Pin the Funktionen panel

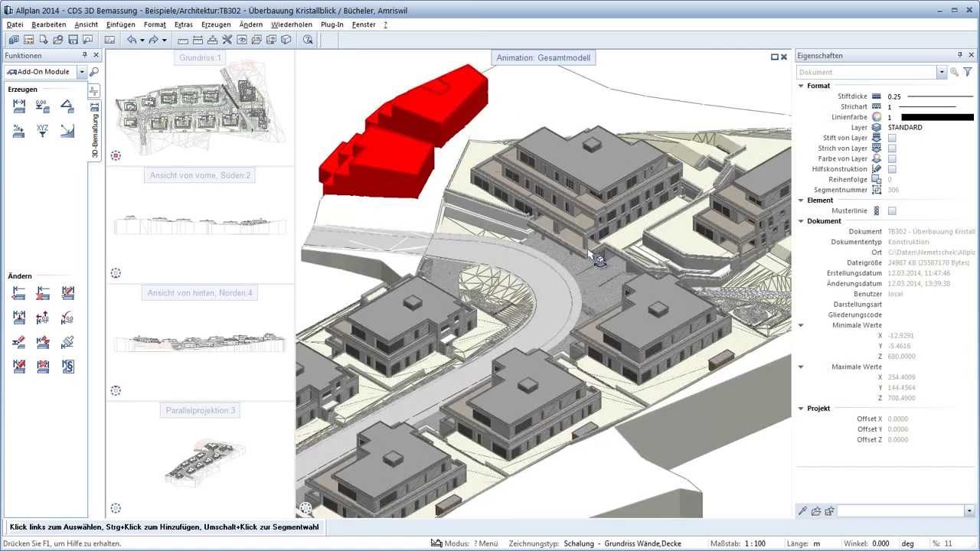(85, 55)
